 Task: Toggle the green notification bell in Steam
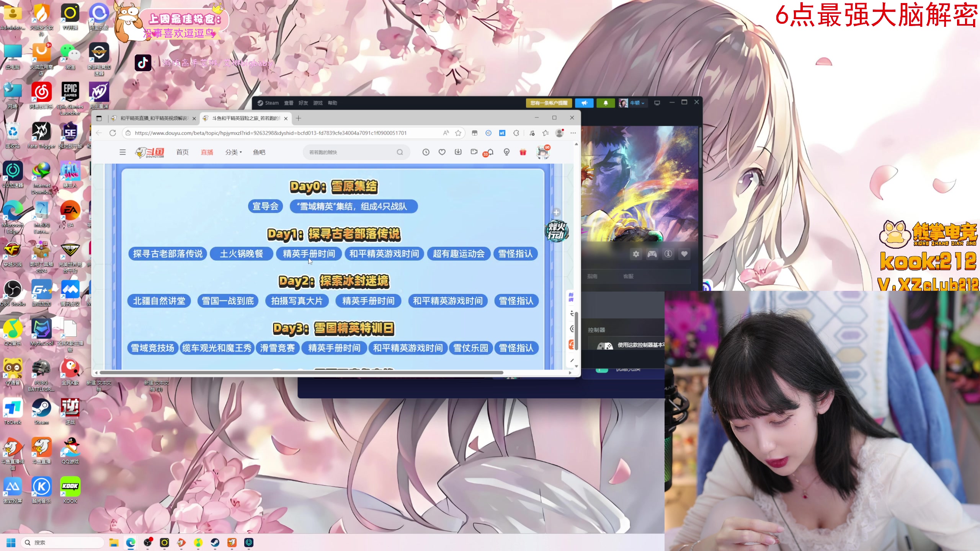[x=606, y=103]
